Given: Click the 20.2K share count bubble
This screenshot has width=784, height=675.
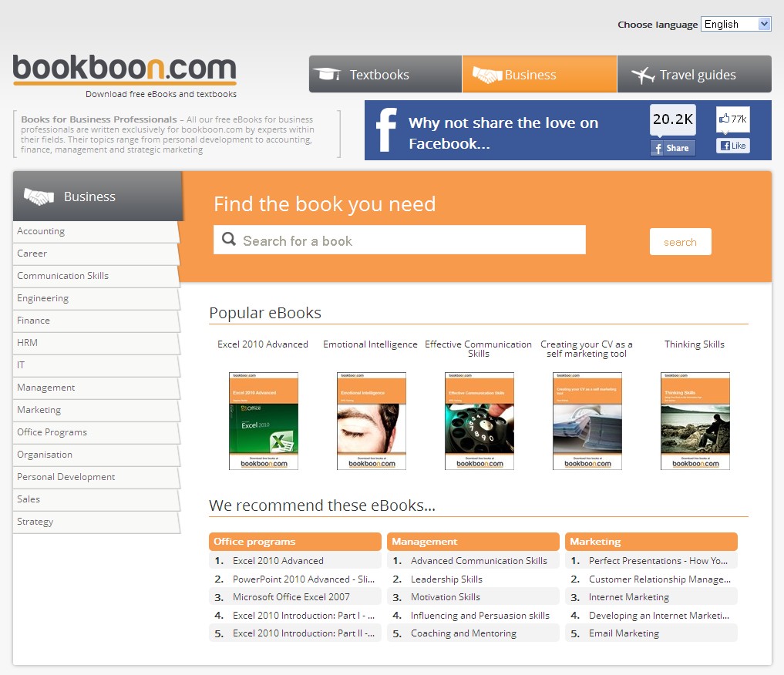Looking at the screenshot, I should [672, 120].
